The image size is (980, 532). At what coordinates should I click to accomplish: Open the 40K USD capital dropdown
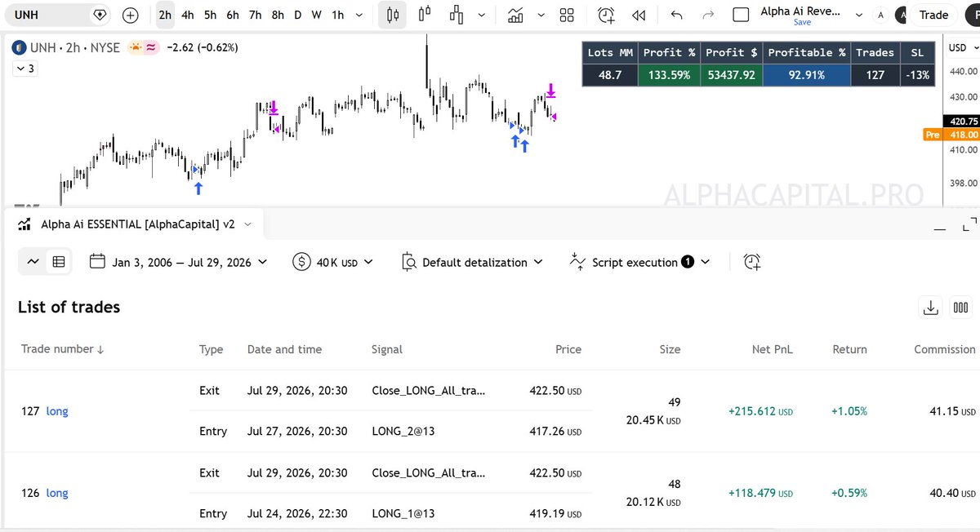(x=333, y=262)
